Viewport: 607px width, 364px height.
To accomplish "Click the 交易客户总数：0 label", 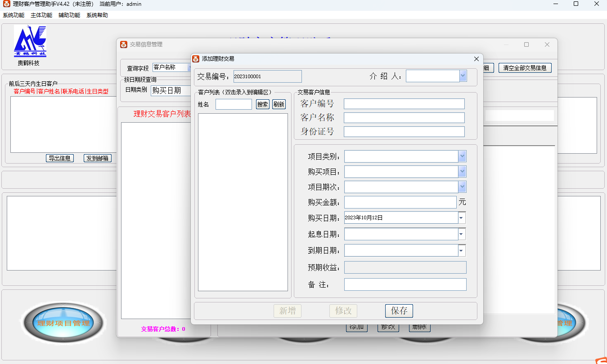I will click(x=163, y=329).
